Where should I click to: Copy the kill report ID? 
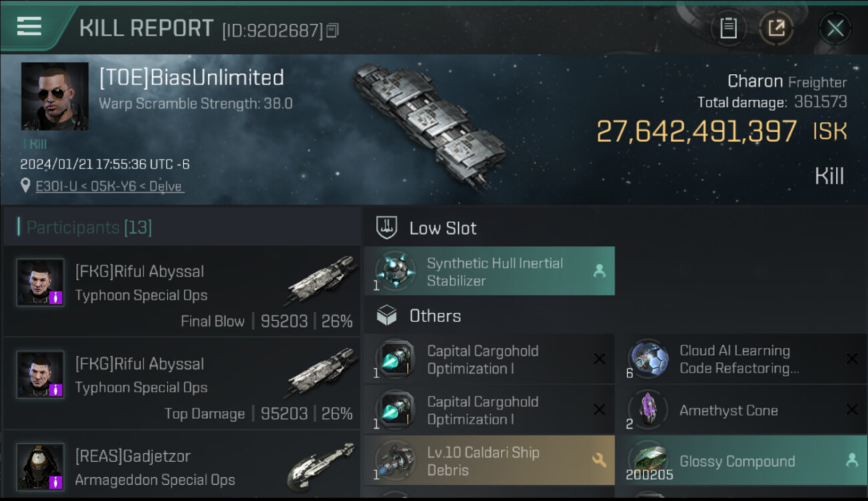[x=333, y=30]
